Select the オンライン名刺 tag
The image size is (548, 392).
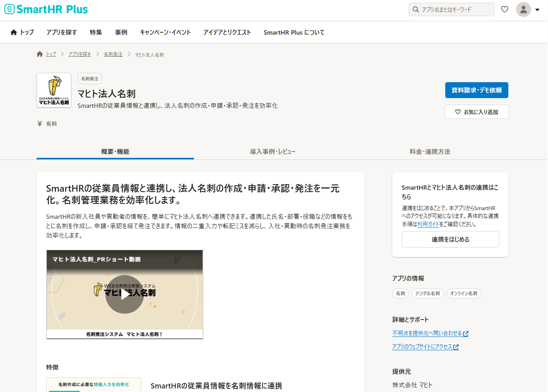pyautogui.click(x=464, y=294)
